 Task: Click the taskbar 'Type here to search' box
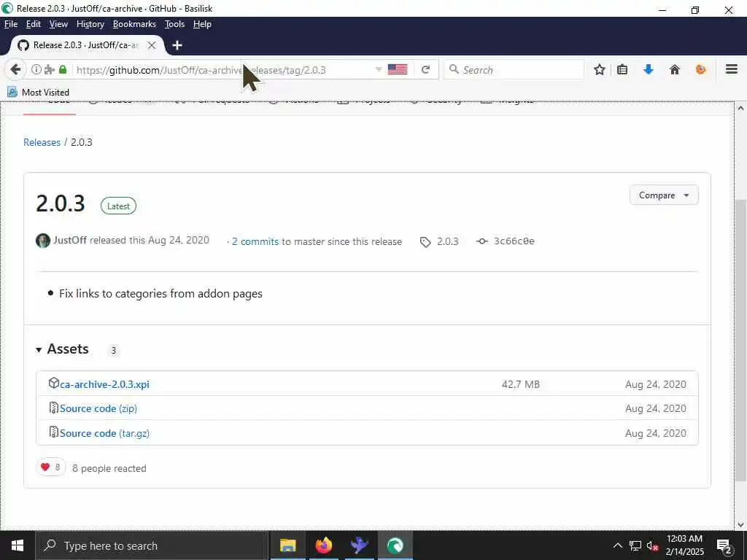coord(152,545)
